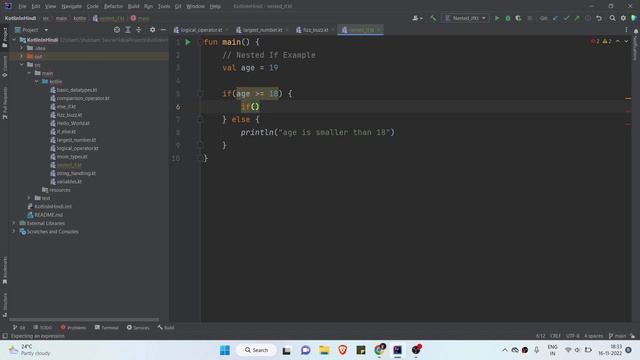640x360 pixels.
Task: Collapse the main folder
Action: tap(29, 73)
